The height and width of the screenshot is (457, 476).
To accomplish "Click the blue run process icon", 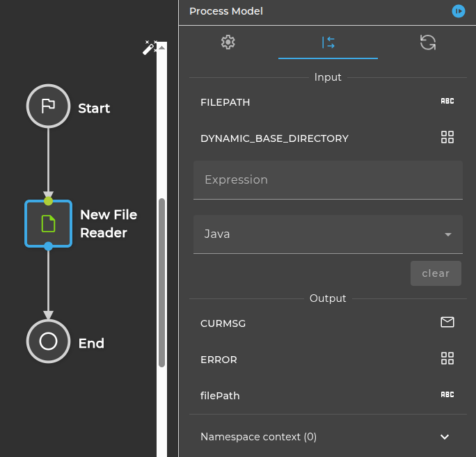I will point(458,12).
